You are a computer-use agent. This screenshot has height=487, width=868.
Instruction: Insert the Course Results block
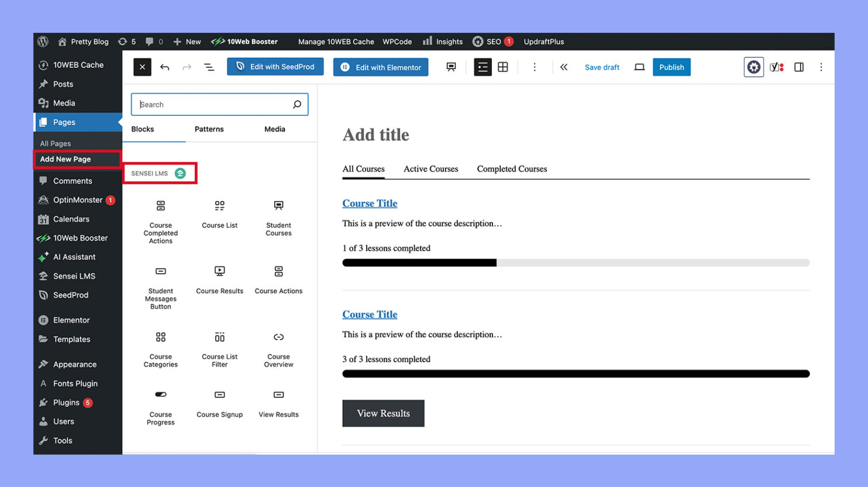pyautogui.click(x=219, y=278)
